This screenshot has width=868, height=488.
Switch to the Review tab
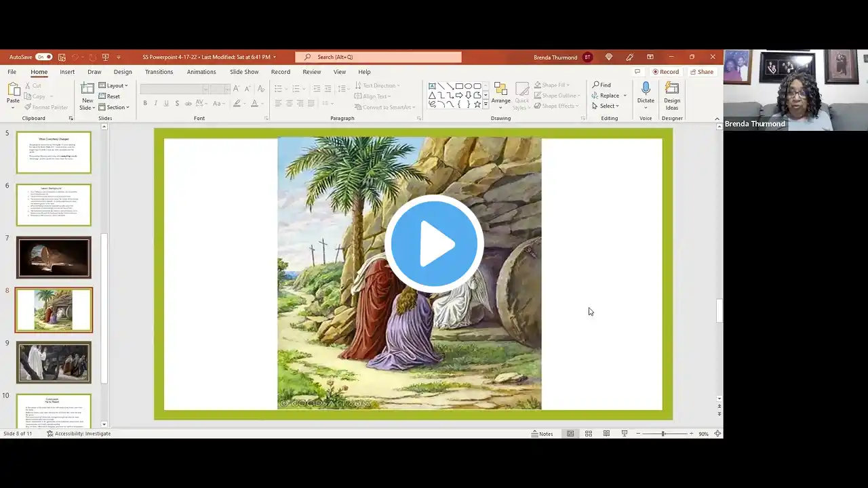[312, 72]
